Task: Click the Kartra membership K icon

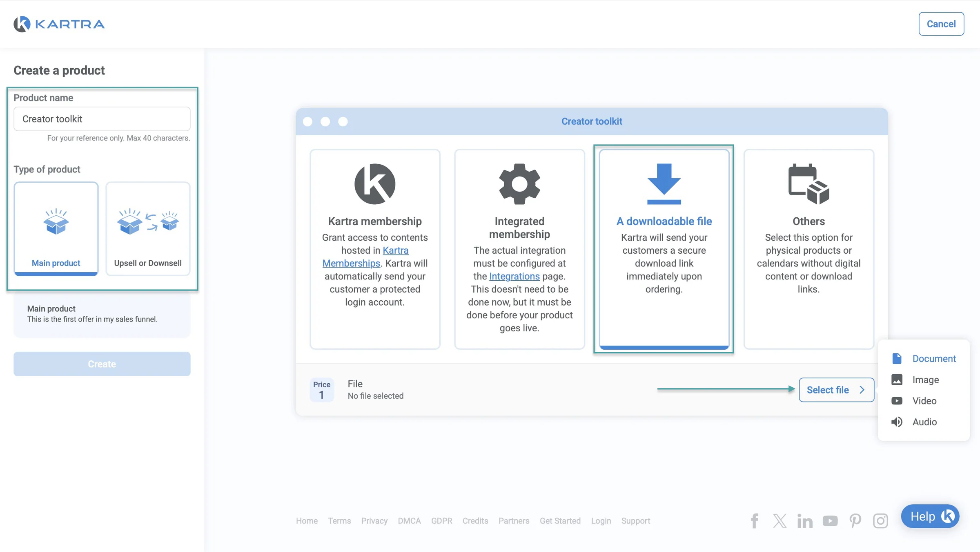Action: [375, 184]
